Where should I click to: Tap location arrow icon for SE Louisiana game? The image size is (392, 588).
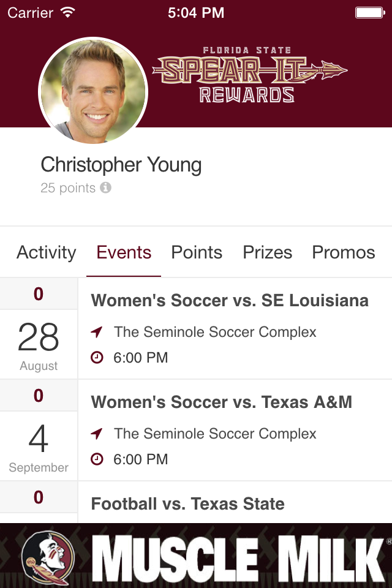[x=96, y=331]
